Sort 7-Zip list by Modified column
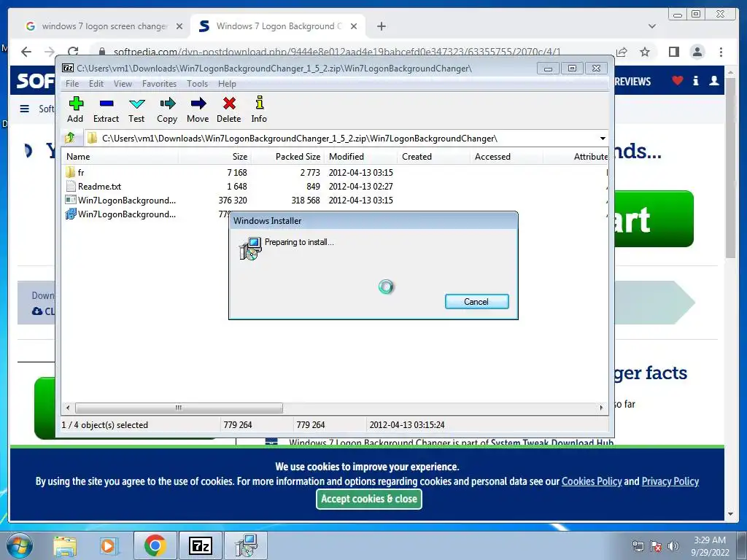This screenshot has height=560, width=747. coord(360,156)
